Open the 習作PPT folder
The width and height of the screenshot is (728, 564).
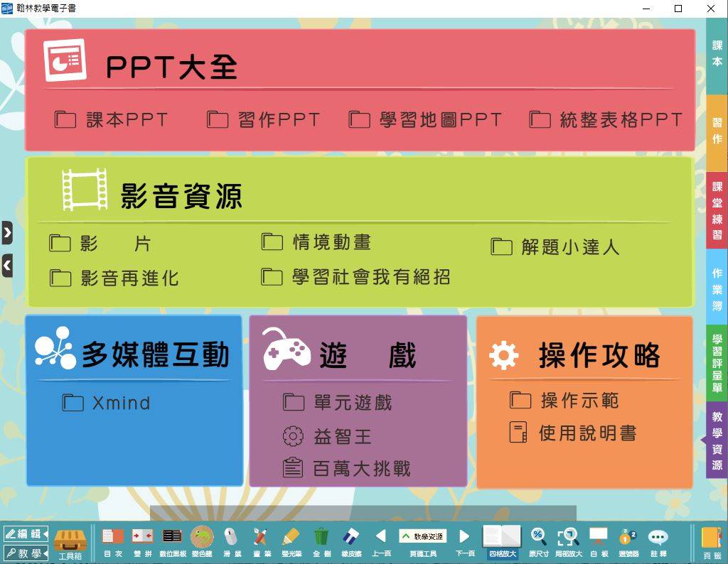[263, 119]
